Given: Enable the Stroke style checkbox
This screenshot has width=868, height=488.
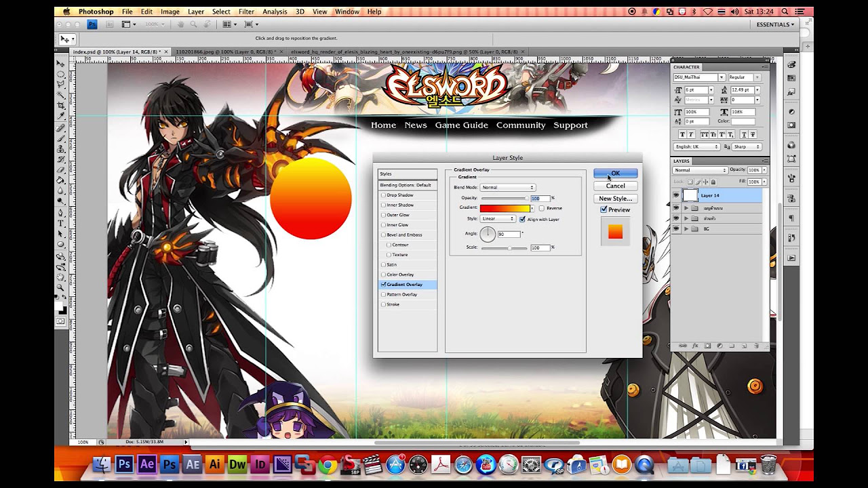Looking at the screenshot, I should pyautogui.click(x=383, y=304).
